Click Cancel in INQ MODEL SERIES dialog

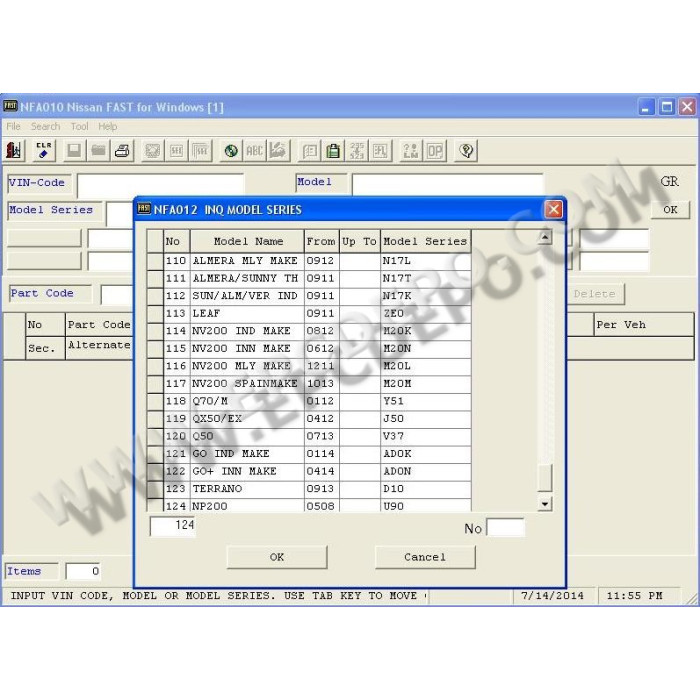(425, 557)
